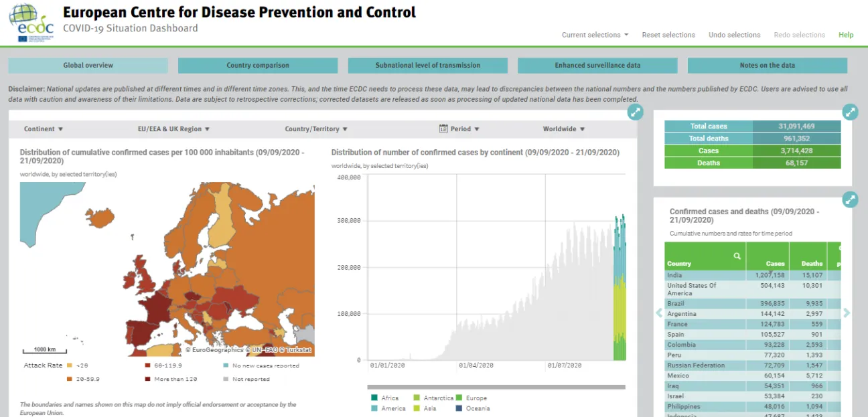The width and height of the screenshot is (868, 417).
Task: Open the Help link
Action: (x=845, y=35)
